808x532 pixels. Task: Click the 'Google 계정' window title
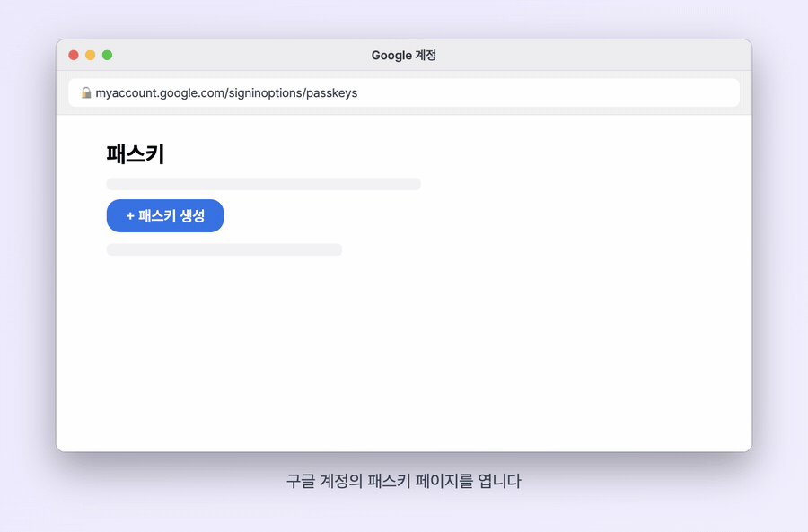[x=404, y=55]
